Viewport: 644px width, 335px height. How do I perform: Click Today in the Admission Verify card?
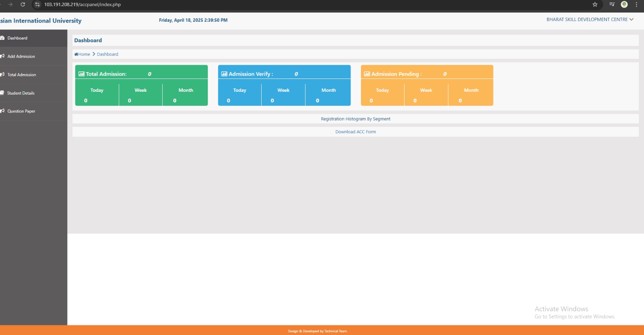tap(239, 90)
